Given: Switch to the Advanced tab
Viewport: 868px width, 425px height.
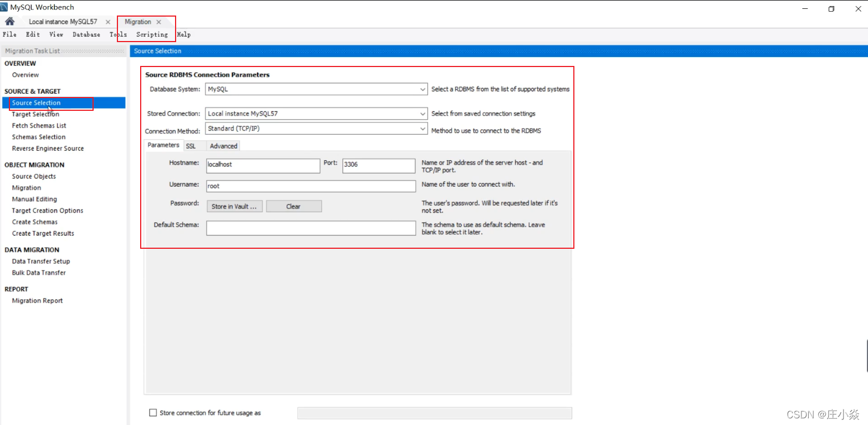Looking at the screenshot, I should (224, 146).
